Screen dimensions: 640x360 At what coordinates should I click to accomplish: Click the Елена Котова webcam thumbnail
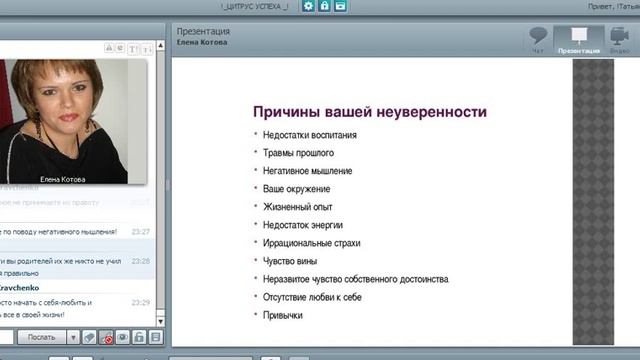point(73,122)
